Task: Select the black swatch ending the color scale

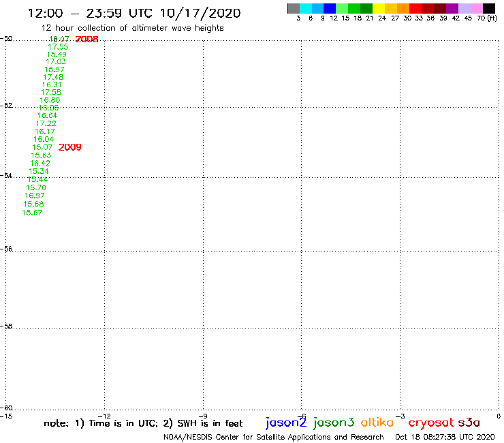Action: click(489, 8)
